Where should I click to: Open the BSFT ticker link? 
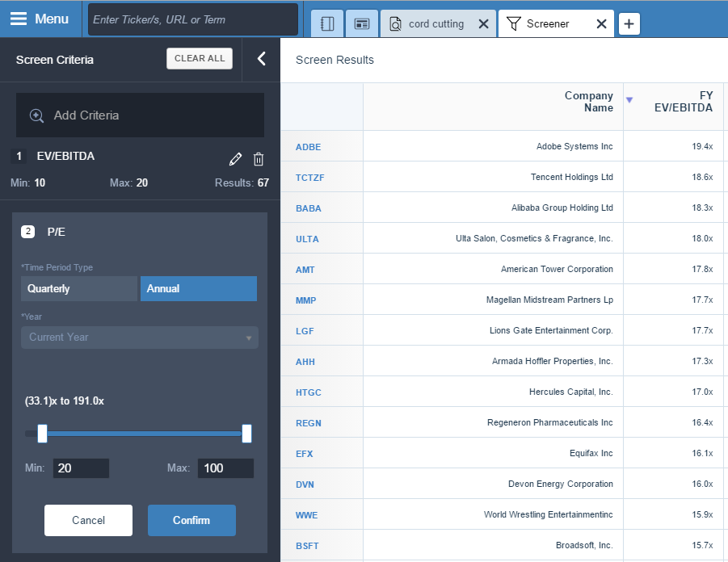click(x=307, y=545)
